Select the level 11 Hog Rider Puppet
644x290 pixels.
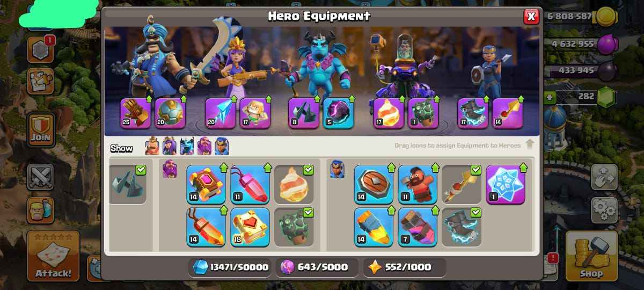tap(418, 184)
